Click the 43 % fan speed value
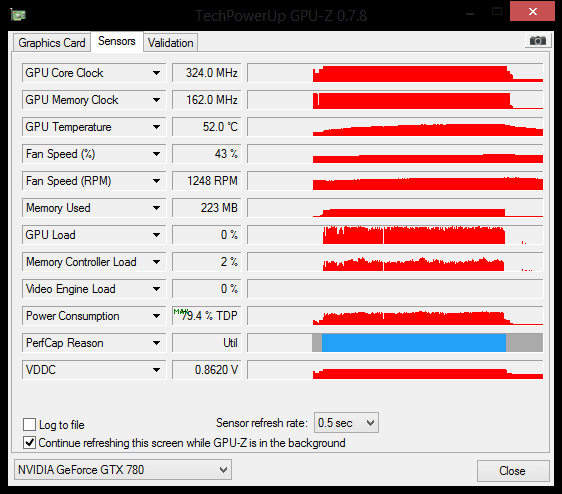The image size is (562, 494). click(207, 154)
